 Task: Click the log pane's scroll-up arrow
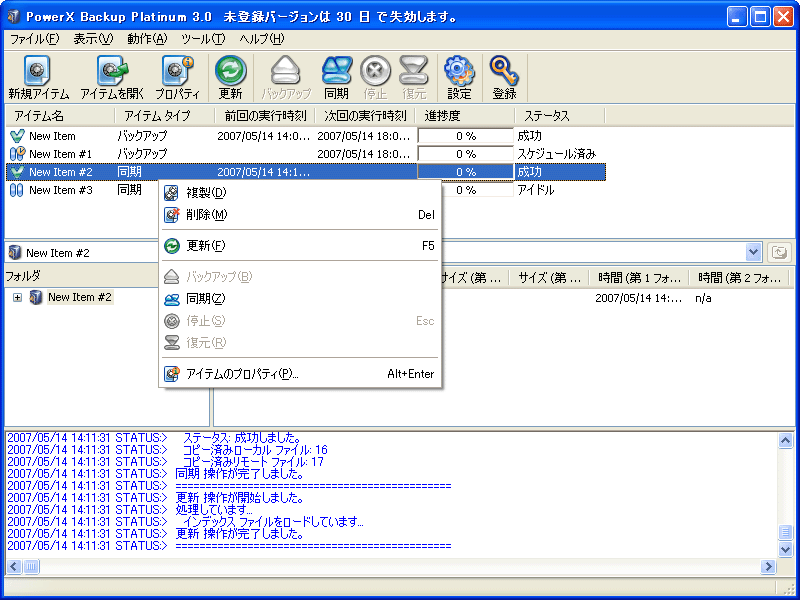coord(786,440)
